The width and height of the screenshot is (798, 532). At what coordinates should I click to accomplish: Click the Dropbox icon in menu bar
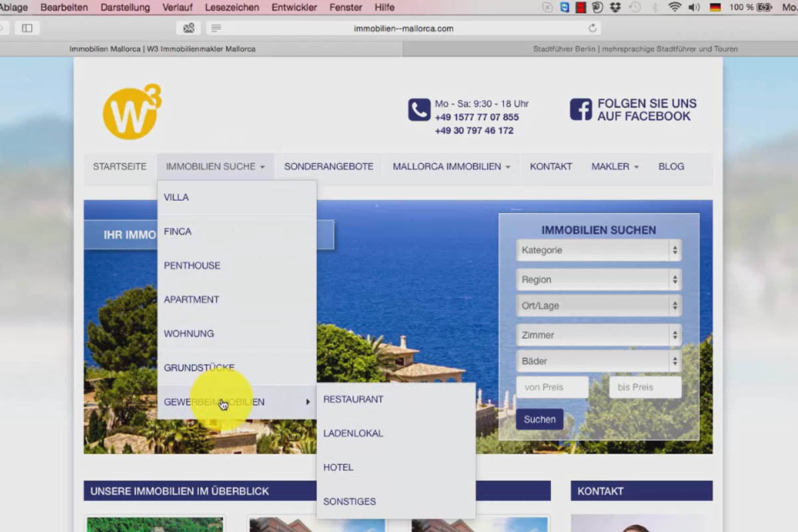[x=615, y=7]
